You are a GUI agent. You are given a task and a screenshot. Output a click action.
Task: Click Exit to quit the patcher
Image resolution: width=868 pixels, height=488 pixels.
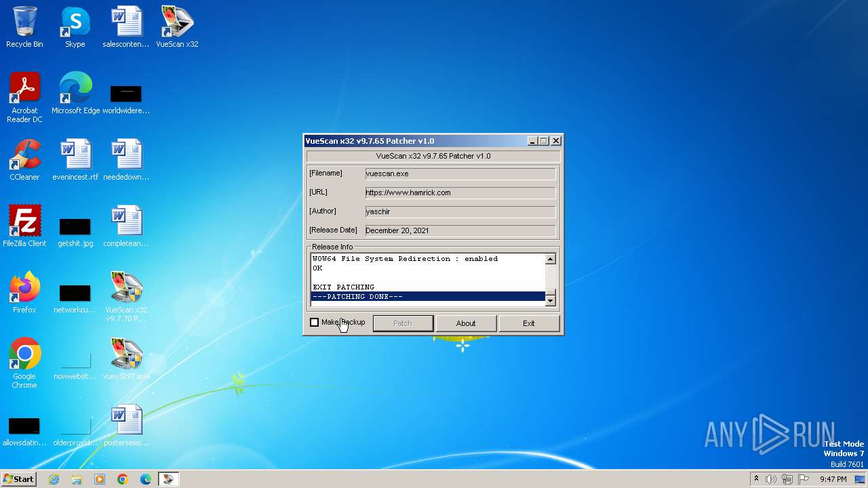529,323
